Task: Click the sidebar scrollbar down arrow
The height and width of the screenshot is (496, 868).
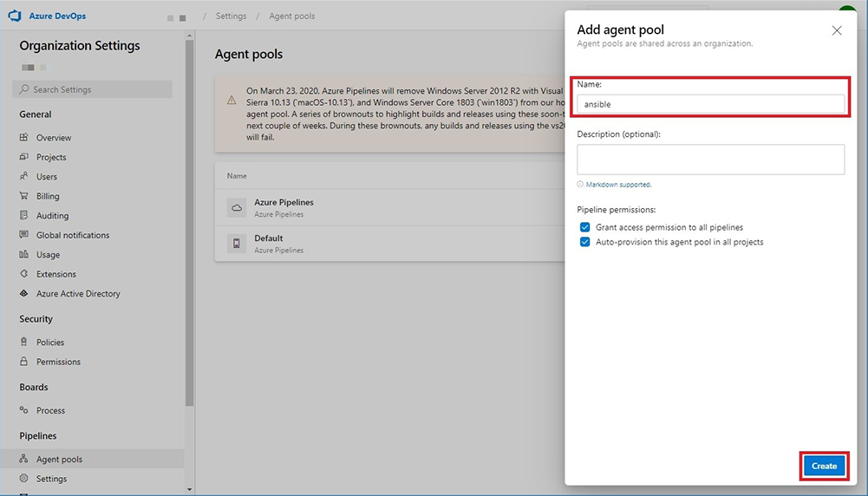Action: click(x=189, y=489)
